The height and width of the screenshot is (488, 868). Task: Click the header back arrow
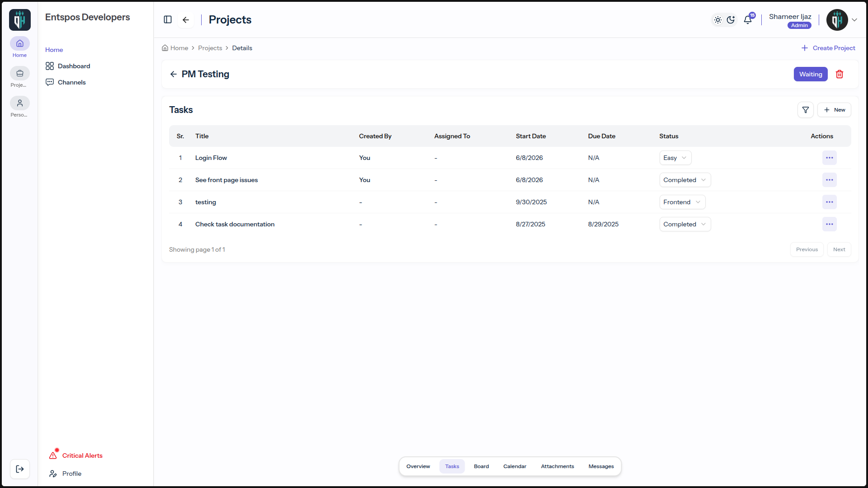coord(186,19)
